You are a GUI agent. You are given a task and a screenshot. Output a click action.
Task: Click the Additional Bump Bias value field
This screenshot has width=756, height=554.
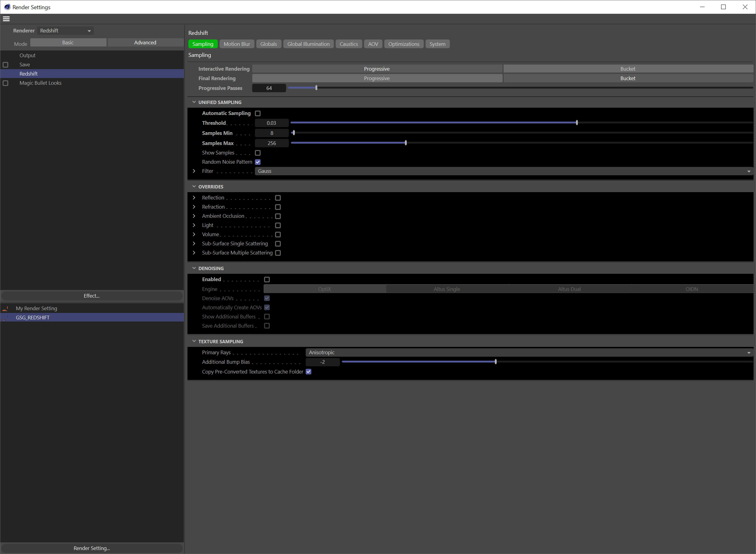click(323, 362)
